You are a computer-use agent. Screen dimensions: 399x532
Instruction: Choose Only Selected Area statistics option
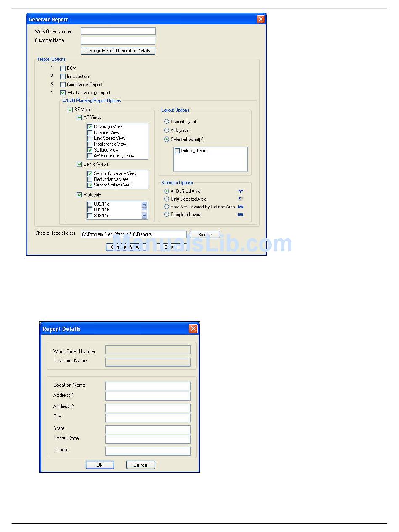(x=167, y=199)
